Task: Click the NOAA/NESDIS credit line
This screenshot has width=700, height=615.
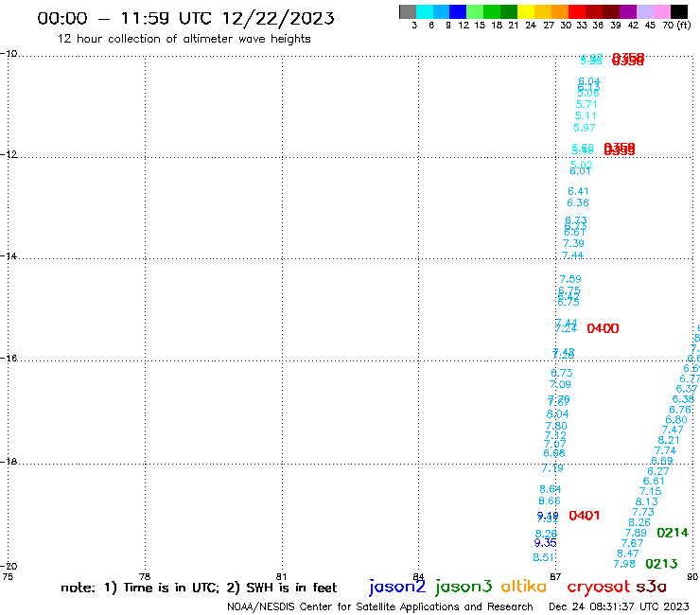Action: click(x=380, y=607)
